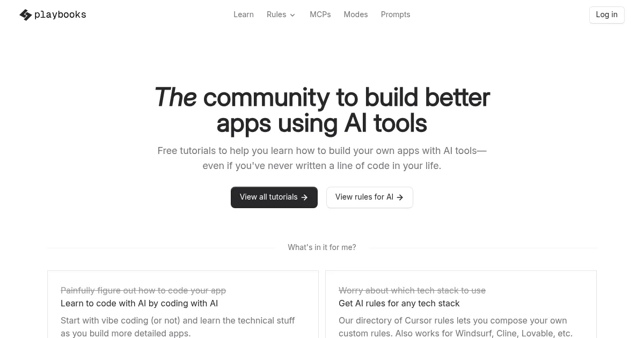Click the View all tutorials button
The width and height of the screenshot is (644, 338).
click(x=274, y=197)
